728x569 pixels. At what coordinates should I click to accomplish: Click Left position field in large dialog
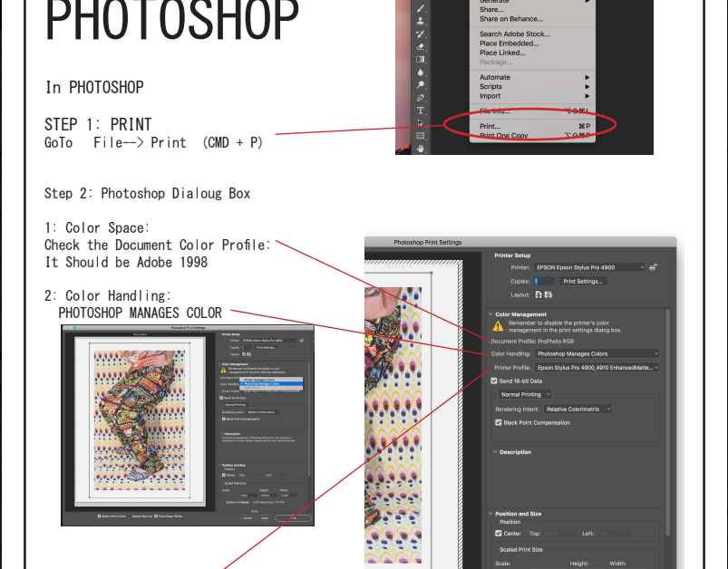[614, 534]
